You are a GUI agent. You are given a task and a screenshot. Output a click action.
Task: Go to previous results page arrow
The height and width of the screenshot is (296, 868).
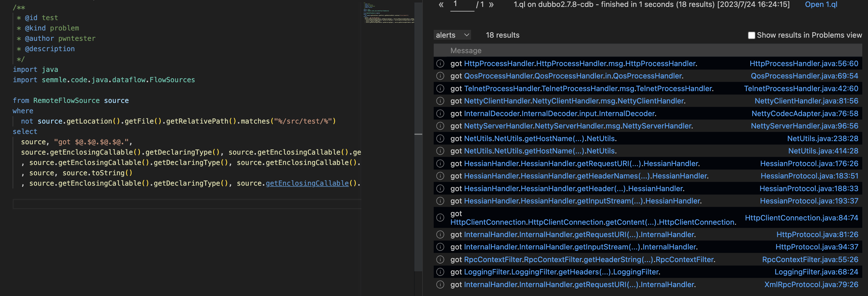coord(441,5)
